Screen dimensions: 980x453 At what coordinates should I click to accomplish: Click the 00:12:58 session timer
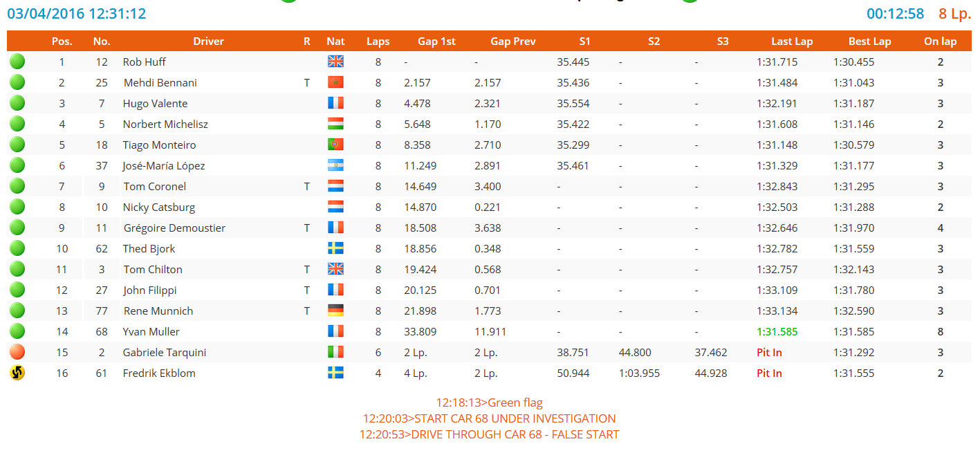click(895, 14)
